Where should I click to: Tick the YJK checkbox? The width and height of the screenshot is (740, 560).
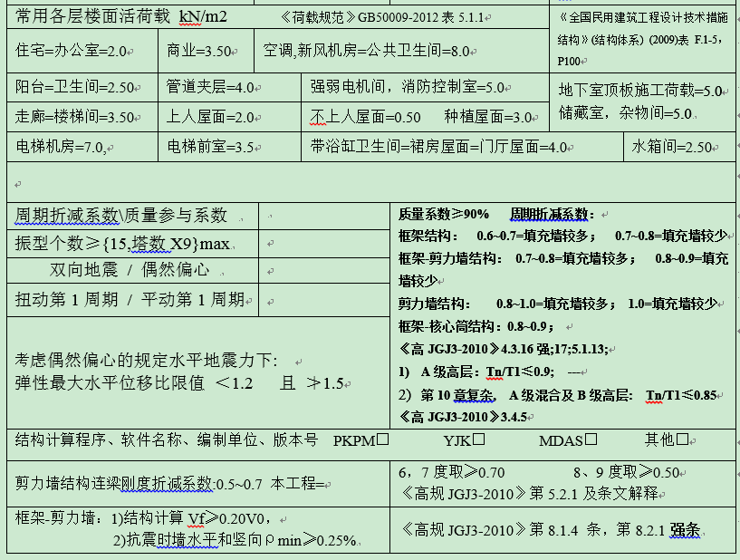pyautogui.click(x=478, y=439)
